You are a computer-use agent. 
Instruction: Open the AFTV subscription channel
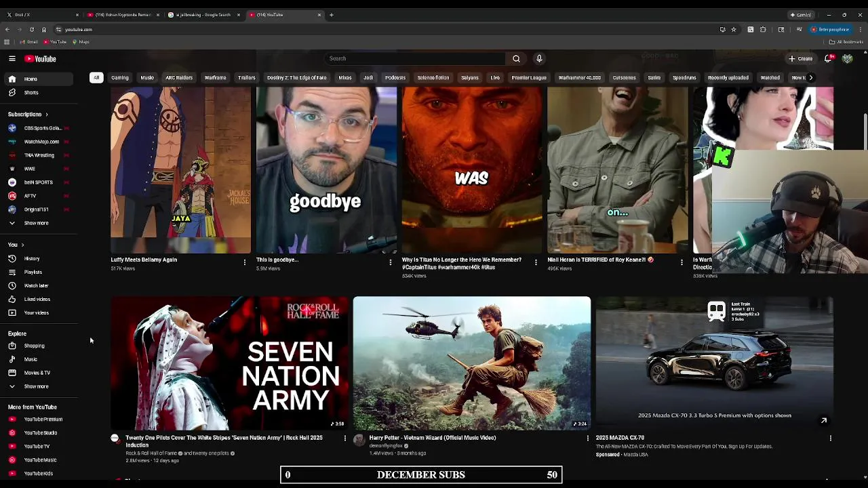click(30, 196)
